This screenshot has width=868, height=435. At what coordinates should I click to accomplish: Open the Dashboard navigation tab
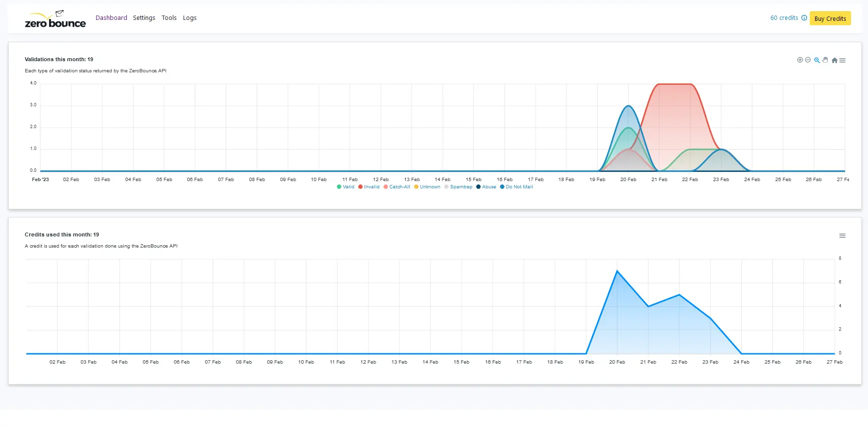[x=111, y=18]
